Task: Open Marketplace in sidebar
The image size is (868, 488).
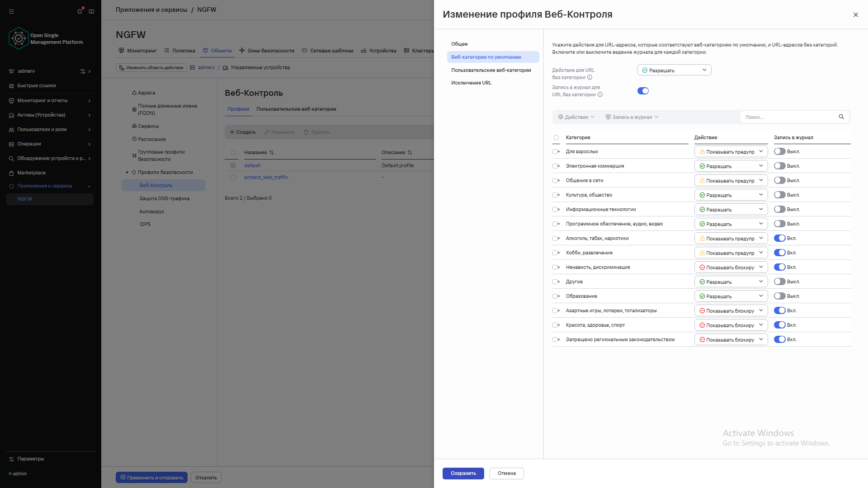Action: click(31, 173)
